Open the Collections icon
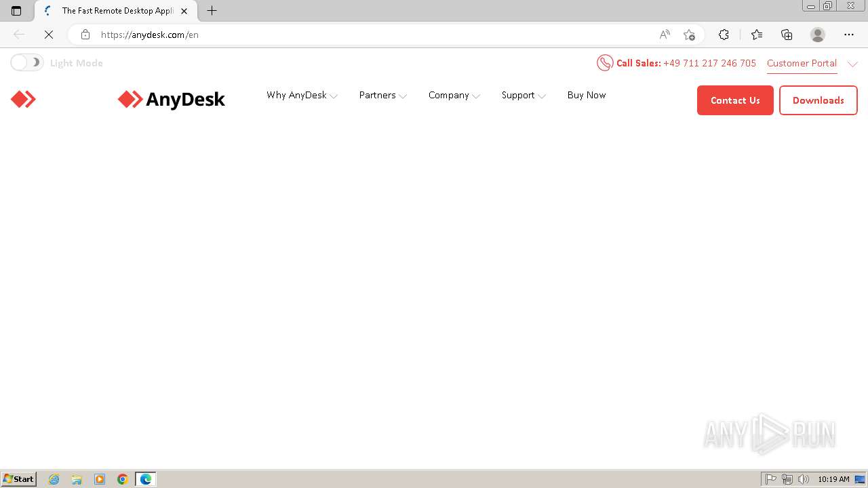The image size is (868, 488). (x=787, y=35)
